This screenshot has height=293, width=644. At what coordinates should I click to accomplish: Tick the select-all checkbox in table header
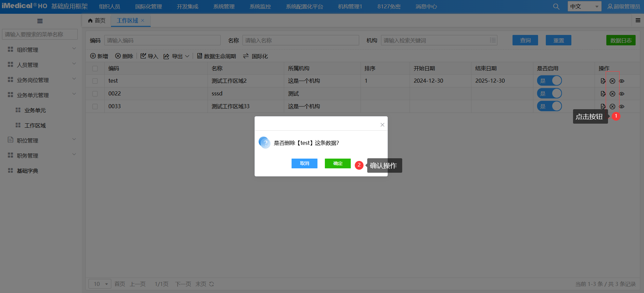point(95,69)
